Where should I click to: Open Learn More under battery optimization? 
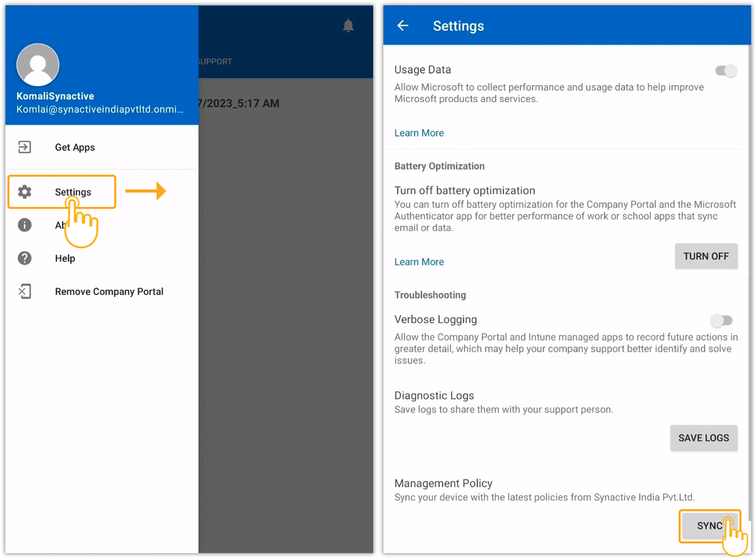click(x=419, y=262)
